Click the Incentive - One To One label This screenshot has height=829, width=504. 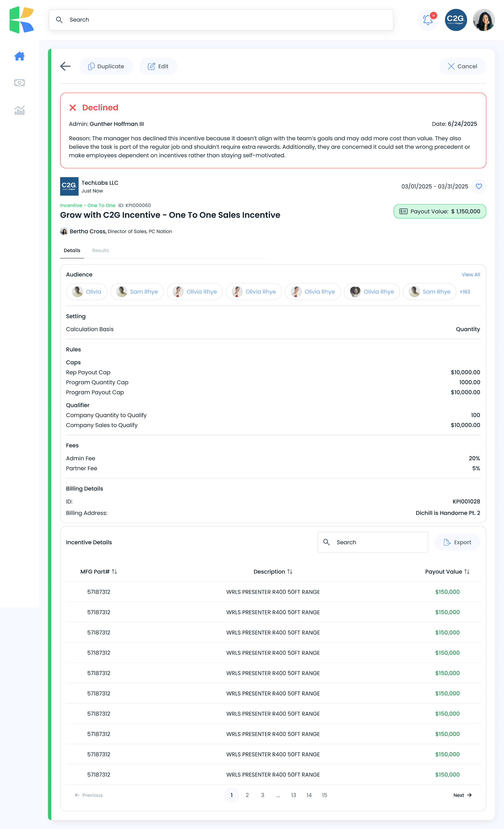click(x=87, y=205)
